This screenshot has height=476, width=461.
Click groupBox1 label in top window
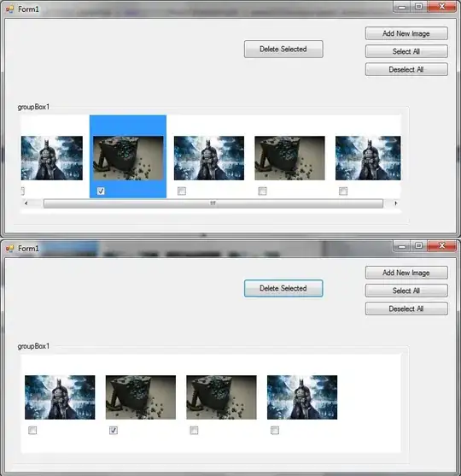(x=33, y=107)
